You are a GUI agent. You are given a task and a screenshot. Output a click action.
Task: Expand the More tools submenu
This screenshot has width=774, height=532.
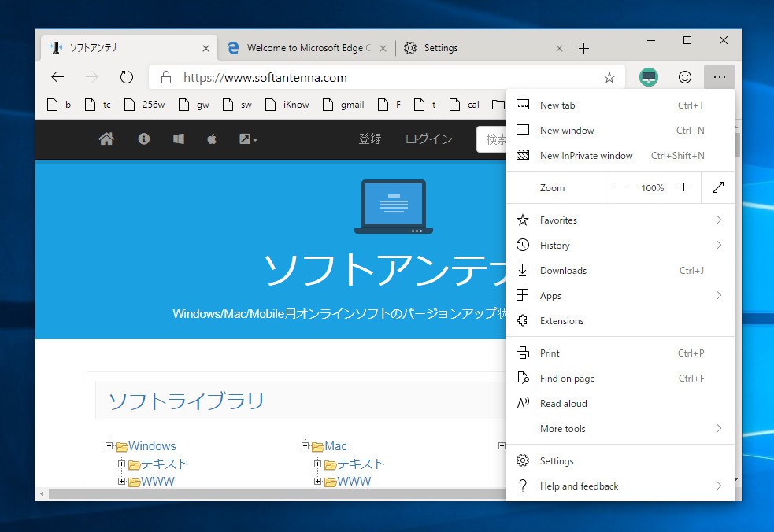click(x=620, y=429)
